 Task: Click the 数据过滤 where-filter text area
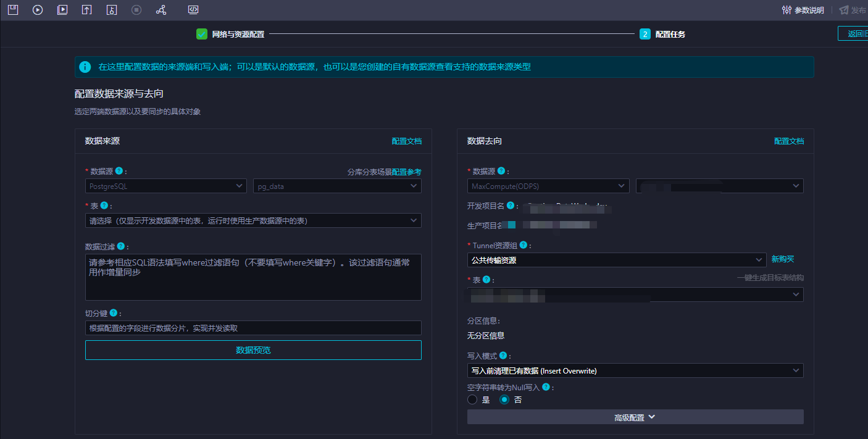click(x=253, y=277)
